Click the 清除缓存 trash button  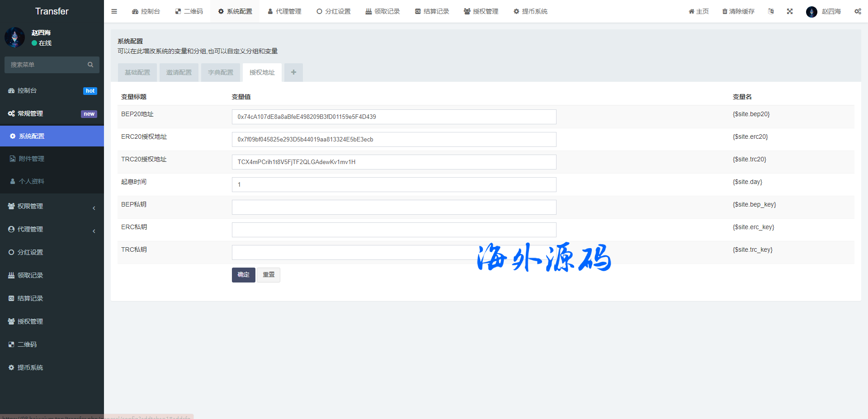[738, 11]
